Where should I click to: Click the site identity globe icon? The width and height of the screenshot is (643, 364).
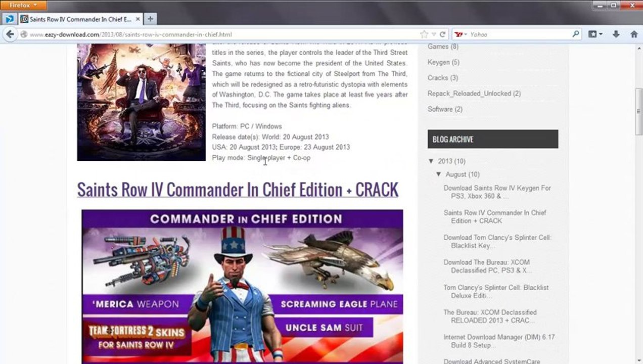point(24,34)
